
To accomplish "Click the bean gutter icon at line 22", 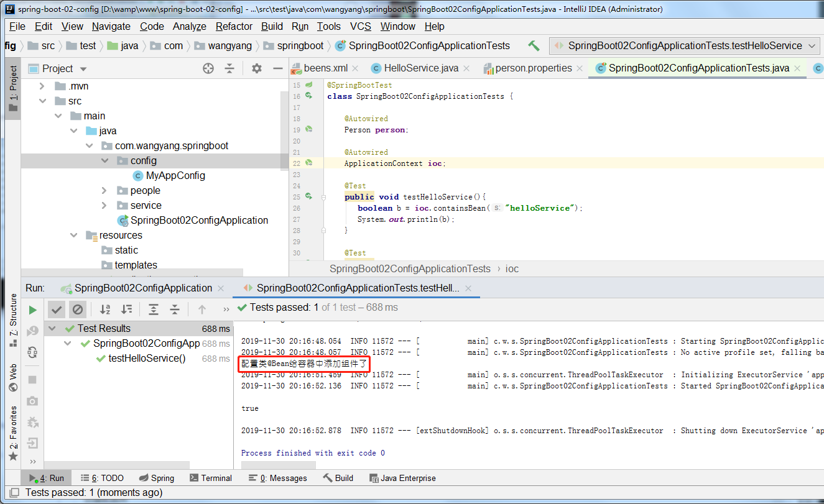I will click(308, 163).
